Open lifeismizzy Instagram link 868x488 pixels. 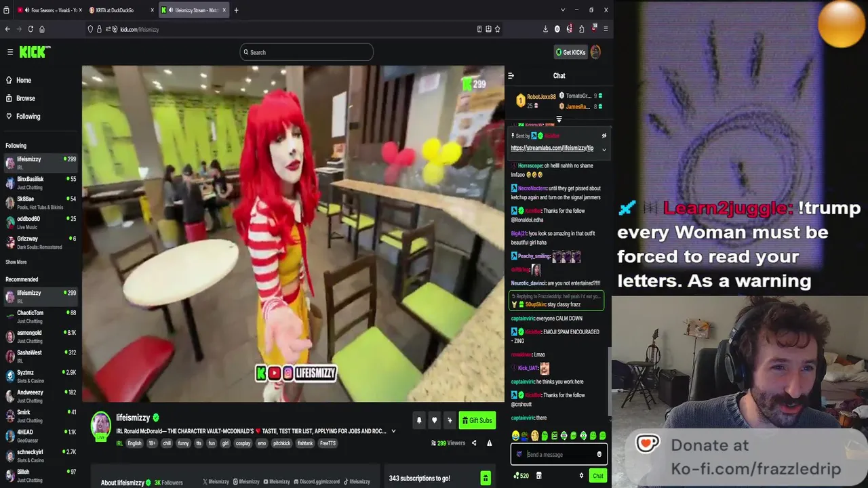(246, 482)
